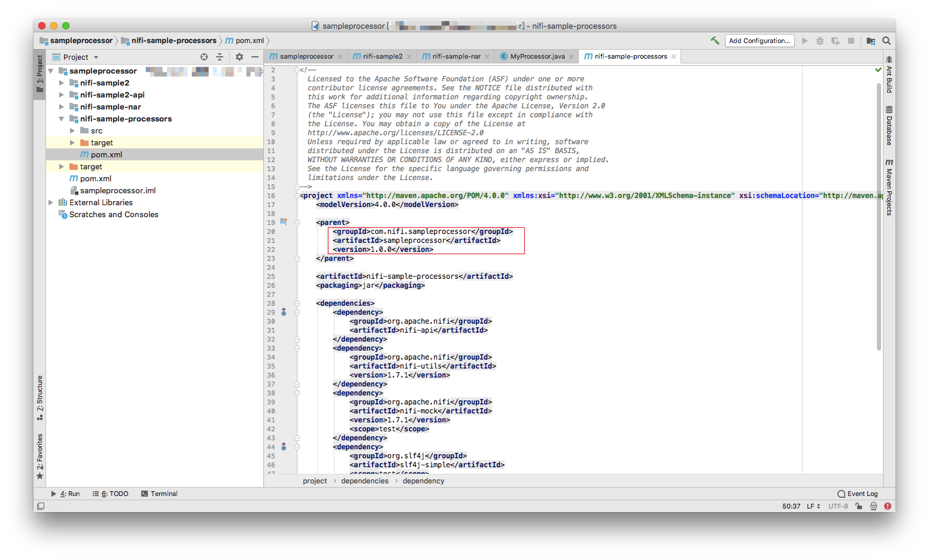Click pom.xml in the navigation breadcrumb
Image resolution: width=929 pixels, height=560 pixels.
(245, 41)
